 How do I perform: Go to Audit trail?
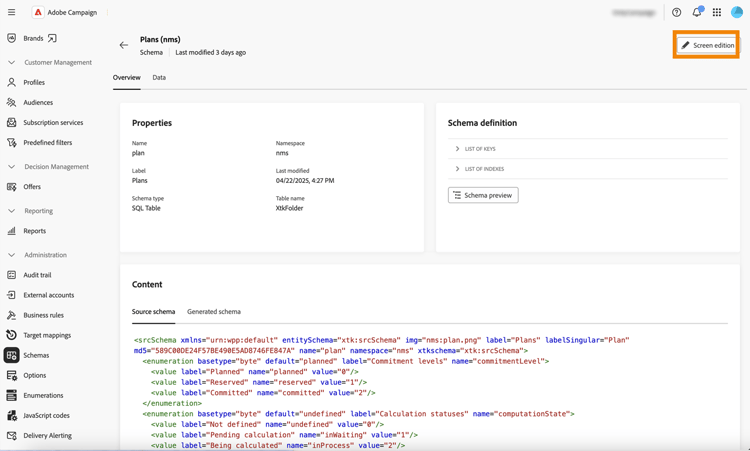(37, 275)
